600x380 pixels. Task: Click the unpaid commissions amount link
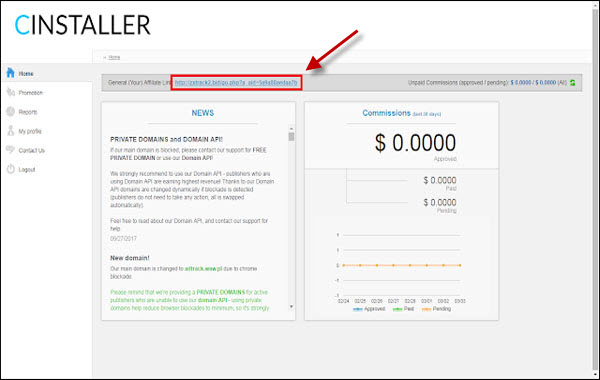[x=533, y=83]
